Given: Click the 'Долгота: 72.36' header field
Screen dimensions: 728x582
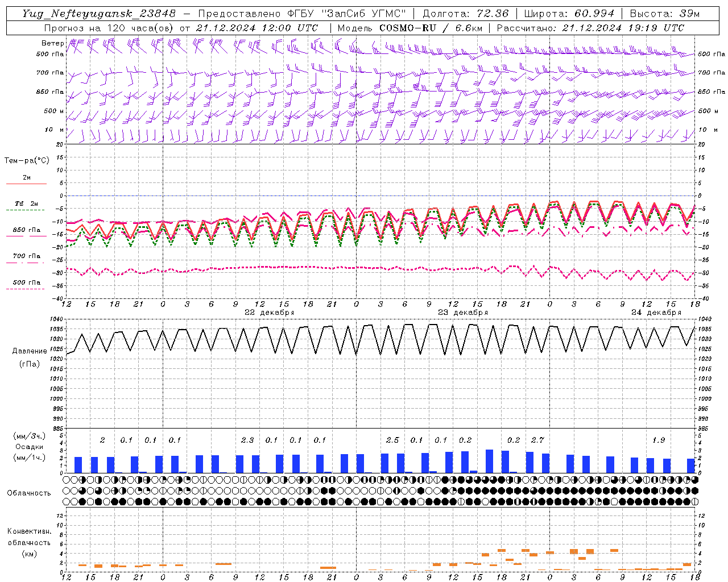Looking at the screenshot, I should point(465,14).
